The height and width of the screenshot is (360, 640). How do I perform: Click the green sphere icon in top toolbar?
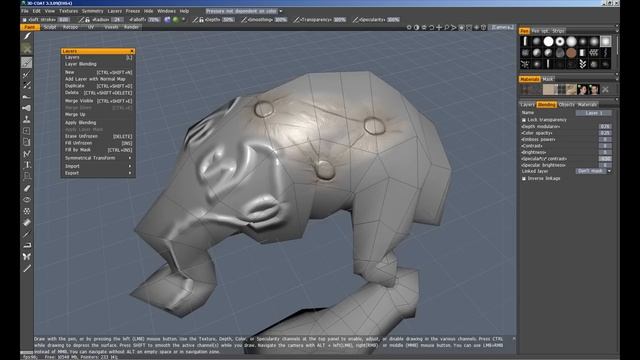point(176,20)
